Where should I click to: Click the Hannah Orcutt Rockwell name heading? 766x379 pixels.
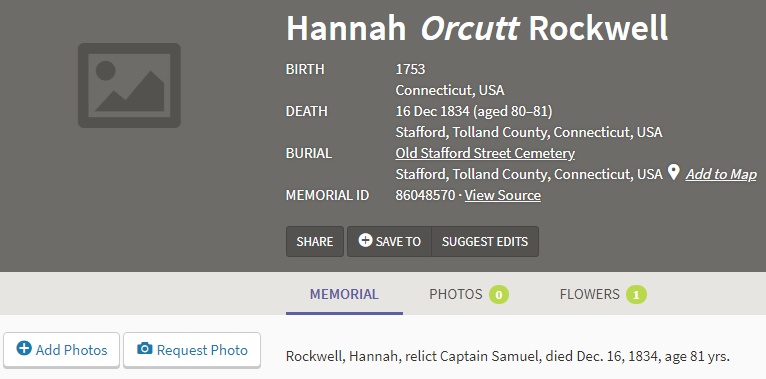tap(477, 28)
